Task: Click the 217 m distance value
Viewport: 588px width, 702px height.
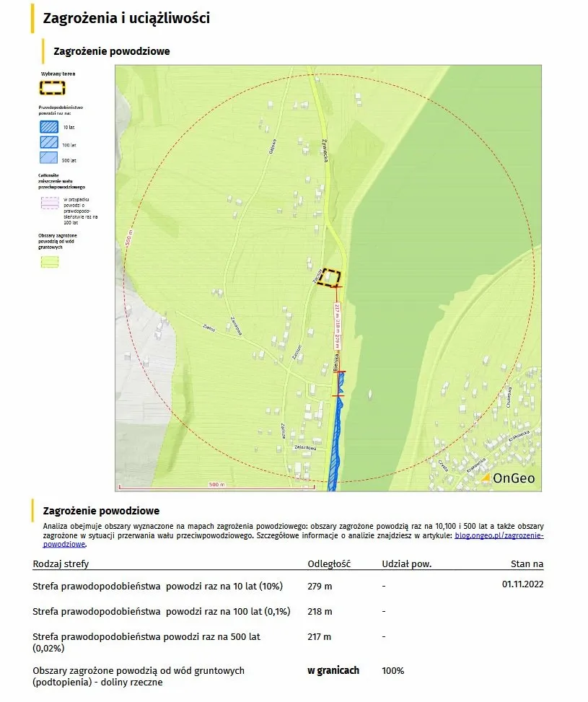Action: (x=320, y=636)
